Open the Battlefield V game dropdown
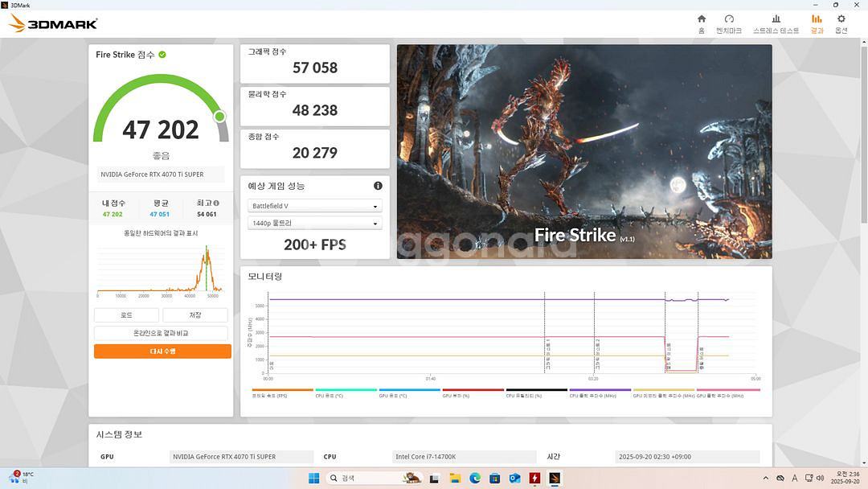Screen dimensions: 868x489 (x=314, y=206)
